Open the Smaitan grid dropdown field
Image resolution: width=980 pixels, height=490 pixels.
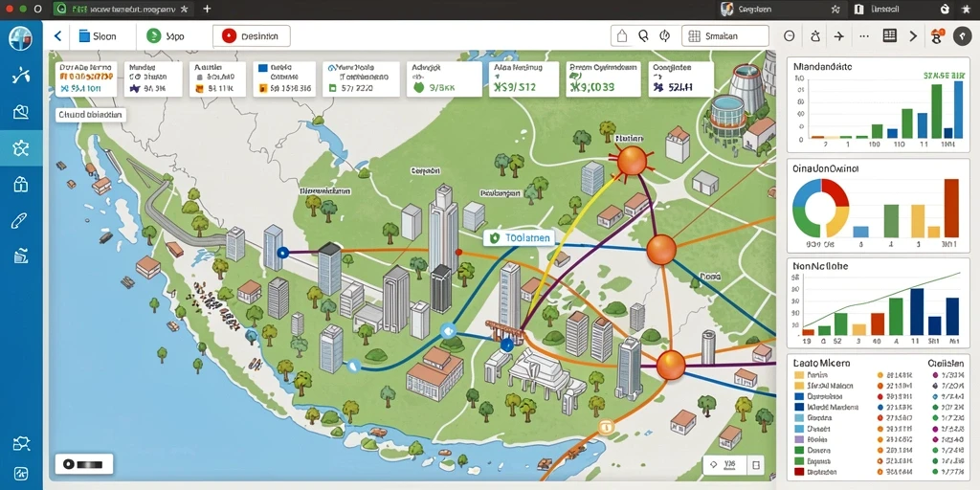point(725,36)
